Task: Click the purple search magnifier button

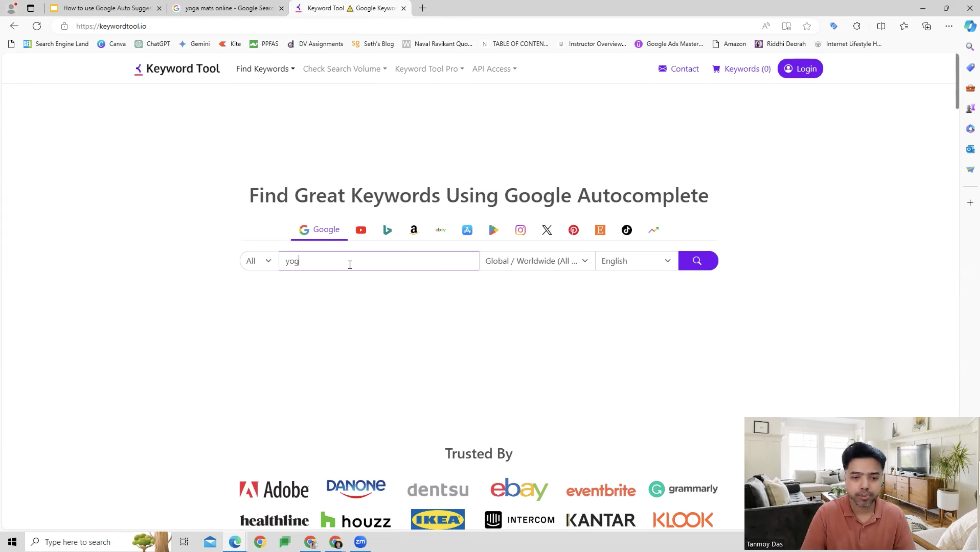Action: click(x=698, y=261)
